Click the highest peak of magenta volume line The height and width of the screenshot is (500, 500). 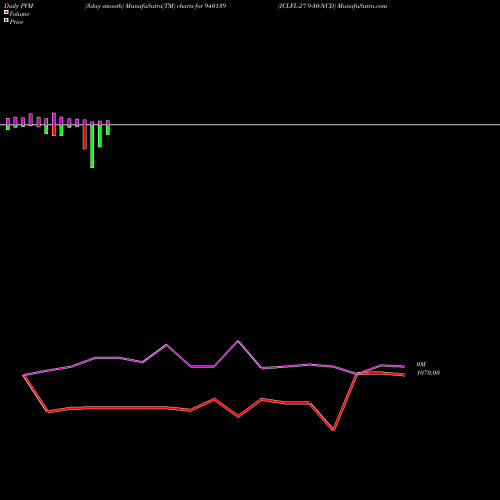pyautogui.click(x=238, y=341)
